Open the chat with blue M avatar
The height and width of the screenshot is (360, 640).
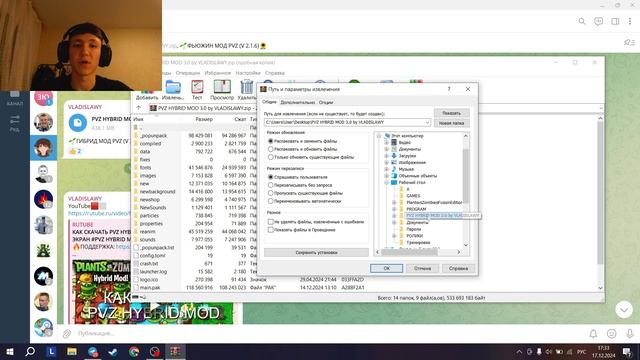(x=43, y=276)
